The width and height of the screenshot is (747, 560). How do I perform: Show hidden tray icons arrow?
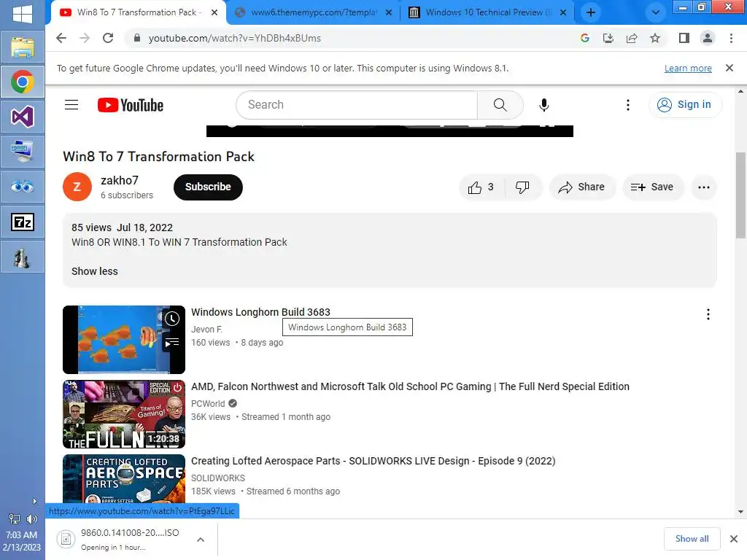point(34,501)
